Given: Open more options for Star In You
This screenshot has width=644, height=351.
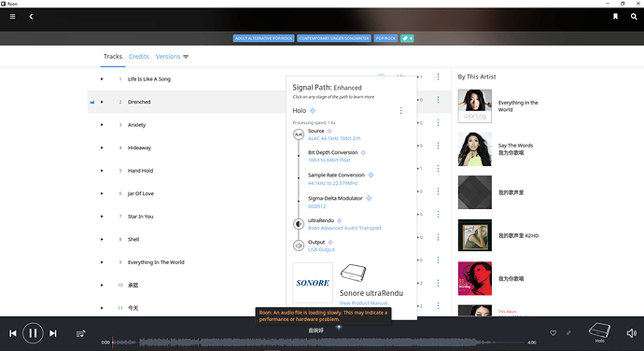Looking at the screenshot, I should coord(439,215).
